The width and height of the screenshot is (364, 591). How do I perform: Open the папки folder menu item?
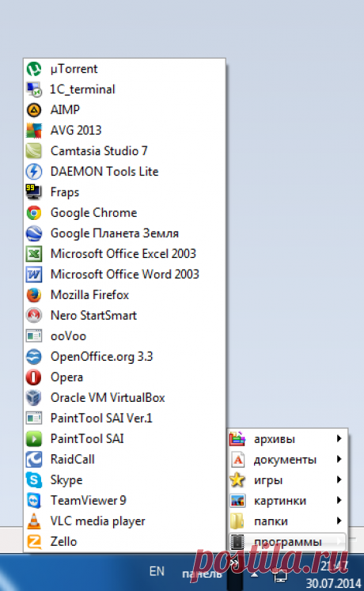[x=287, y=521]
